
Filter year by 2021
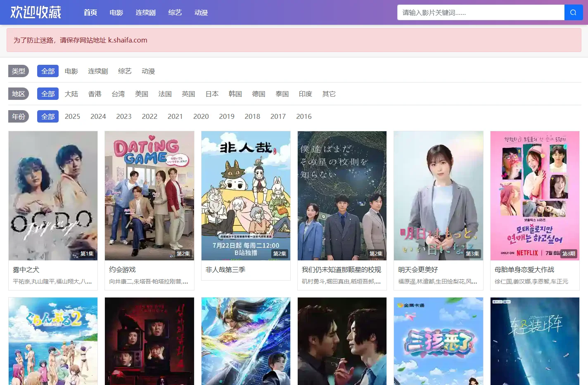(175, 116)
